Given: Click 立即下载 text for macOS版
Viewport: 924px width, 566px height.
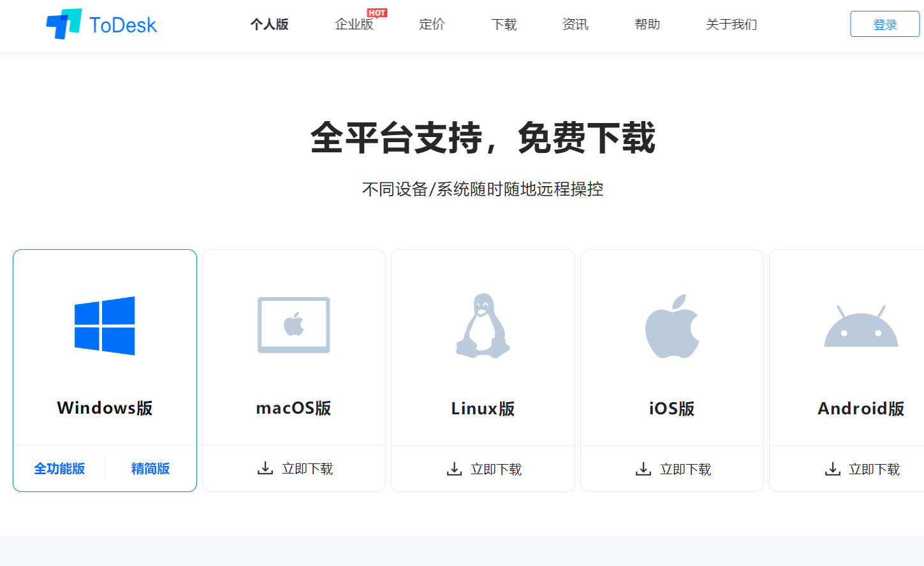Looking at the screenshot, I should click(x=307, y=468).
